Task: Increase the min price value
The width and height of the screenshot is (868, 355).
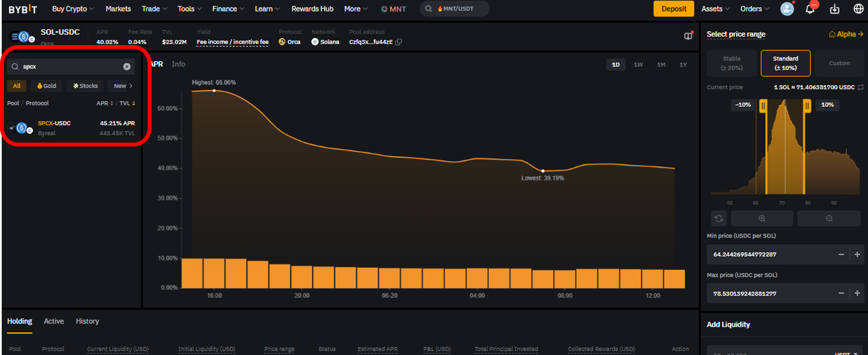Action: click(857, 254)
